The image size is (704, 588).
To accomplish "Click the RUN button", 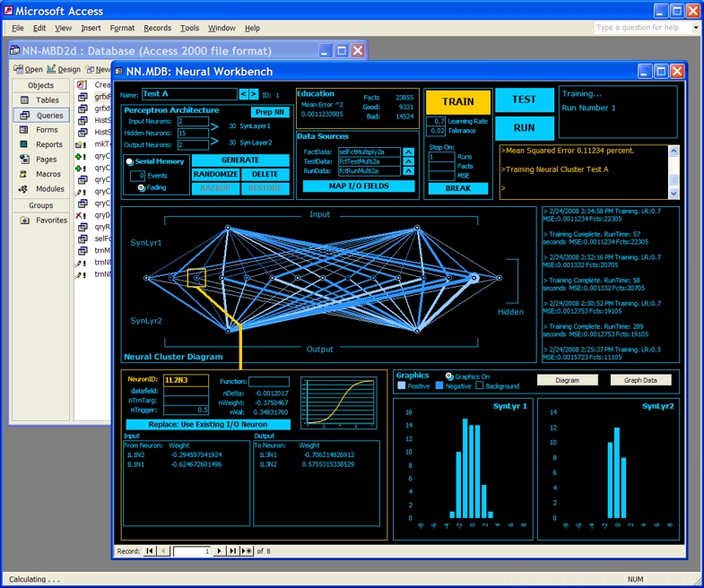I will [x=524, y=128].
